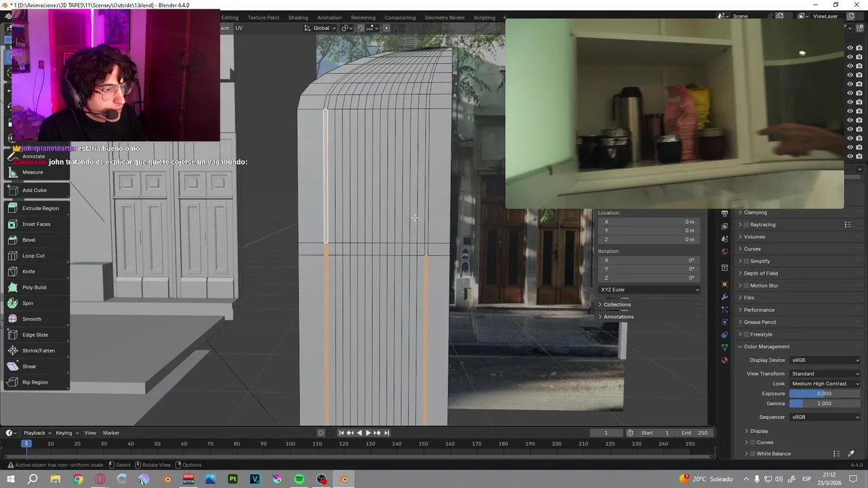This screenshot has width=868, height=488.
Task: Open the World properties tab
Action: point(724,251)
